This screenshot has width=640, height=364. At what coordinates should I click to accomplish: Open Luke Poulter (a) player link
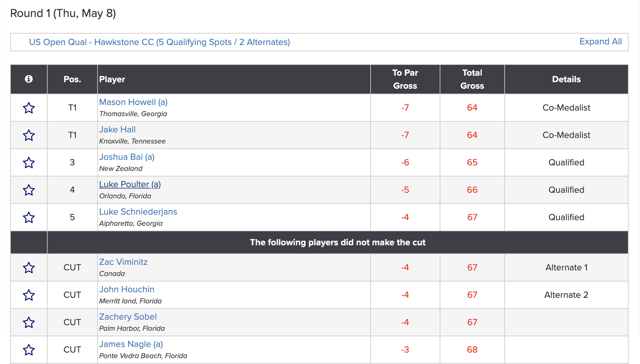(x=130, y=184)
